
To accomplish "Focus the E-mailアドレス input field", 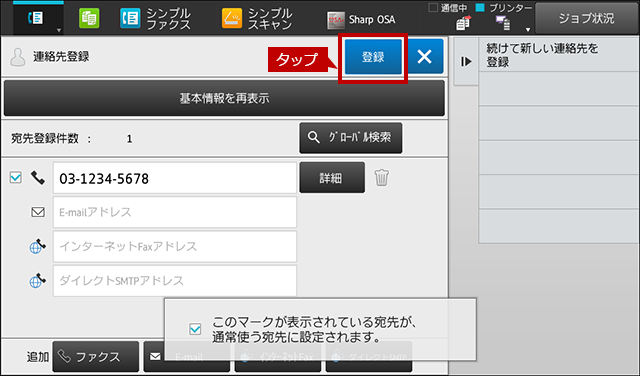I will [175, 212].
